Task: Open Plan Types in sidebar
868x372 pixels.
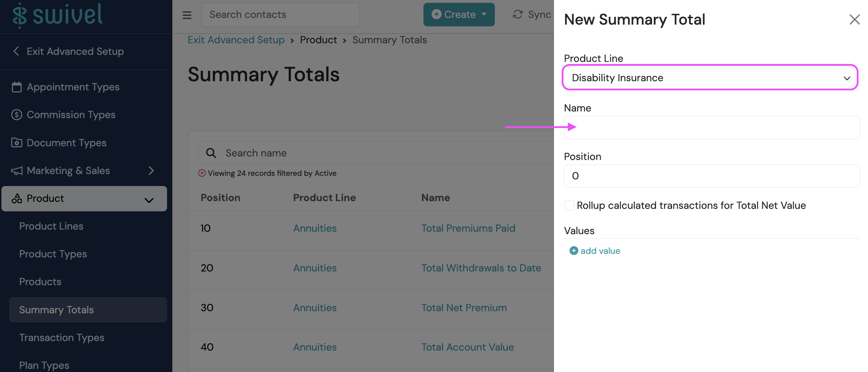Action: 44,365
